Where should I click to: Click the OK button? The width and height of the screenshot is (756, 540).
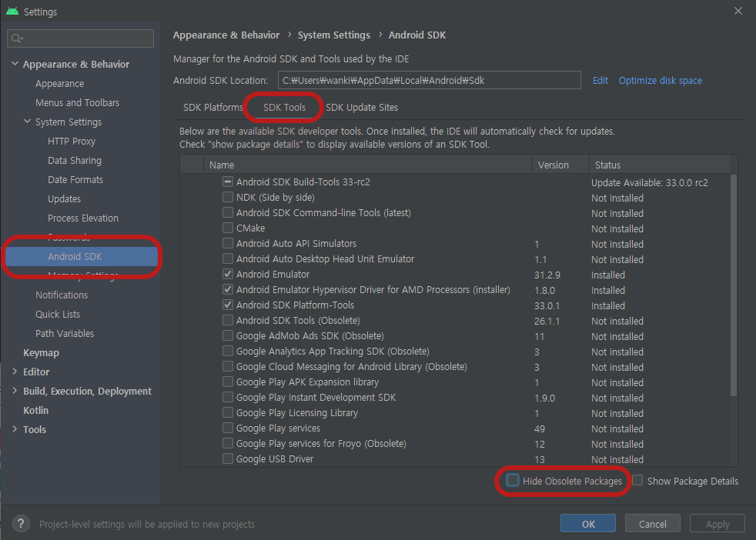point(587,524)
